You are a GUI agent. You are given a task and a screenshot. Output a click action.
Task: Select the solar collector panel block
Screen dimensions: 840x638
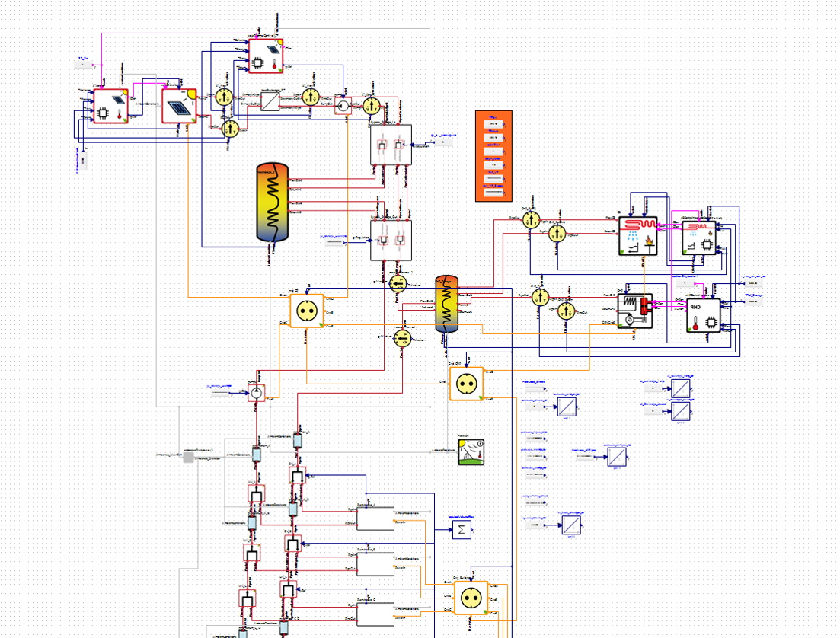(179, 106)
